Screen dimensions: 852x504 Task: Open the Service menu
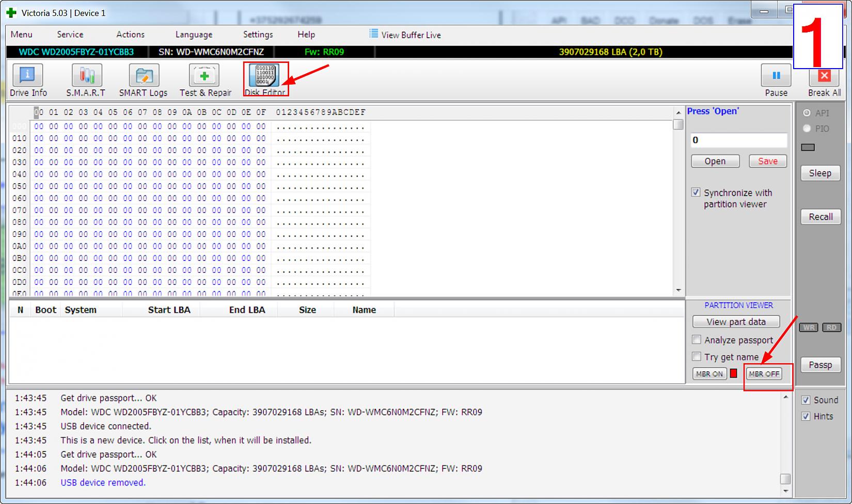(70, 35)
